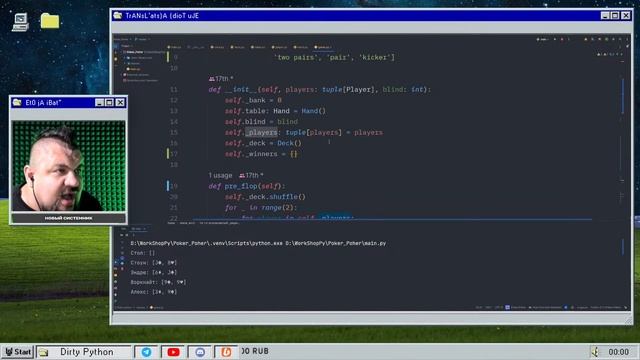Select the underlined active editor tab

point(323,47)
